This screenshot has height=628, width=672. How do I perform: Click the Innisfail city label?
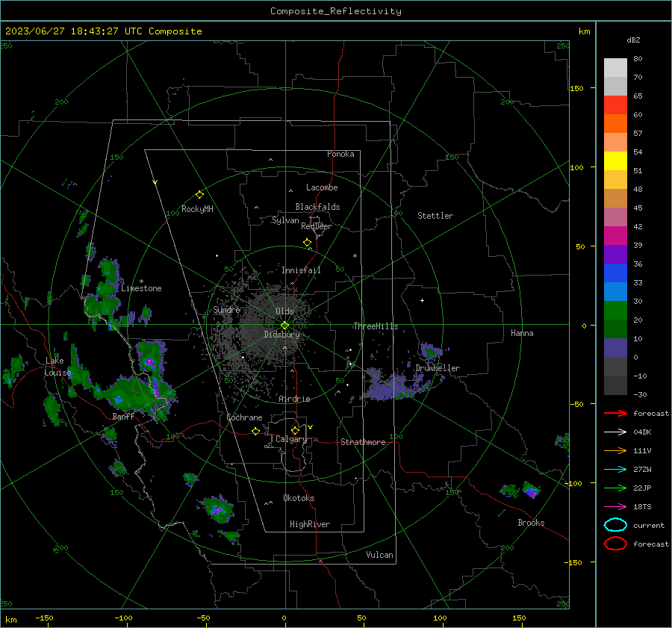pyautogui.click(x=301, y=270)
